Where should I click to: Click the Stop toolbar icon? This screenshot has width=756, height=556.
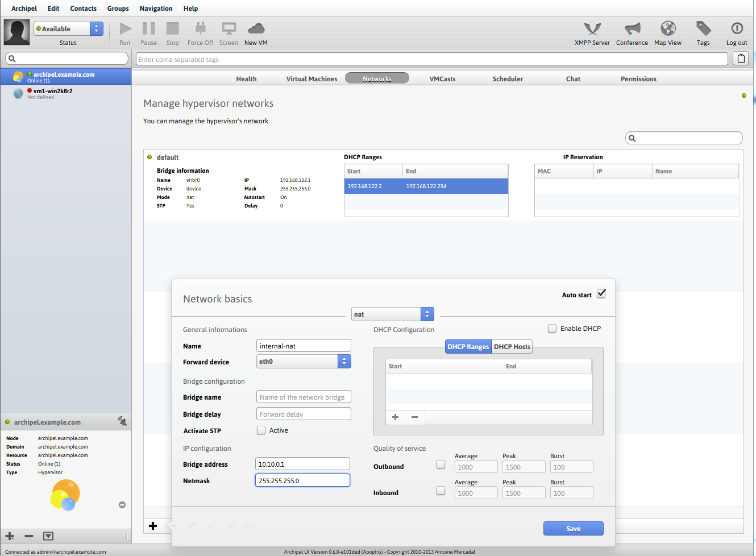point(173,28)
